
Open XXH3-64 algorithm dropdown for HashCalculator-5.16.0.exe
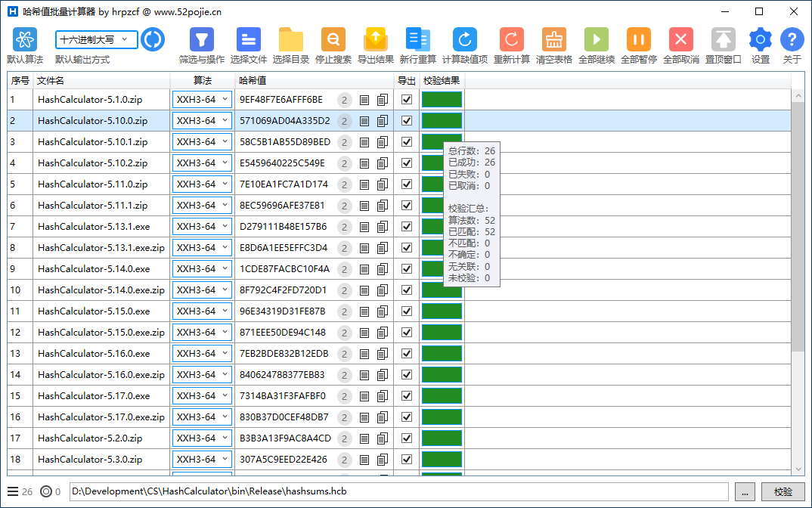tap(202, 354)
